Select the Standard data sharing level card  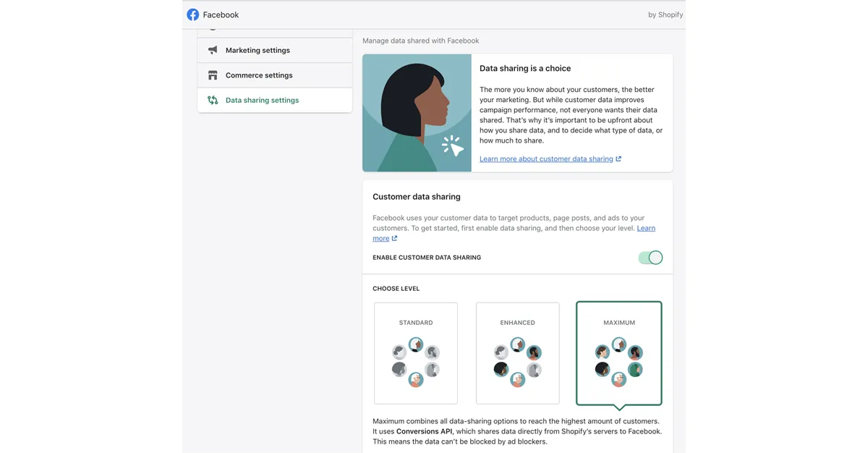tap(415, 353)
